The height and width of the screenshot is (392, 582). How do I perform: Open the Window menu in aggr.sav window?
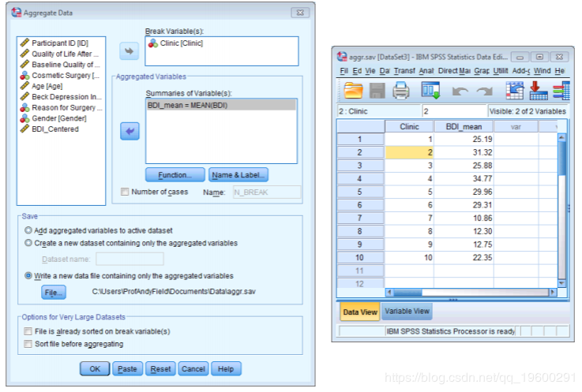pyautogui.click(x=542, y=71)
